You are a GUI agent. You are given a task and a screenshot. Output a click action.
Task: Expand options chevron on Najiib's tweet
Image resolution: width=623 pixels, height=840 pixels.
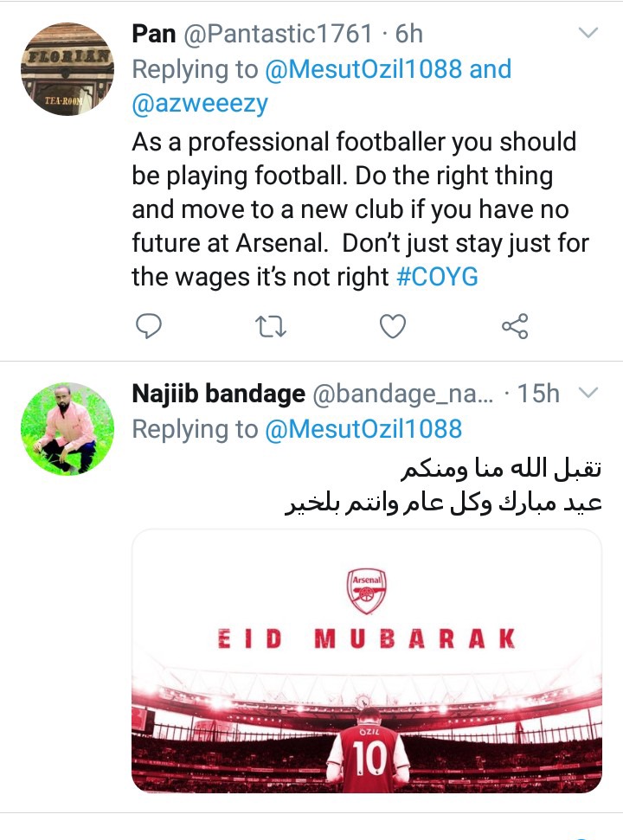(x=588, y=394)
